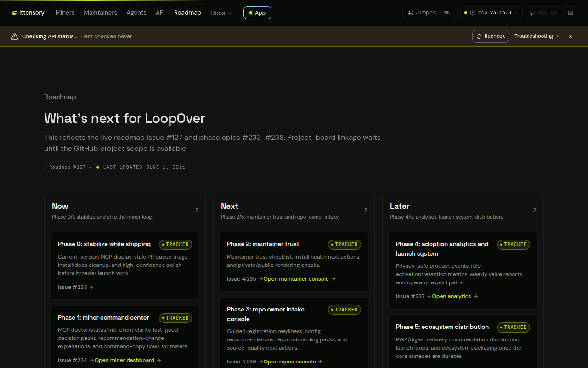
Task: Open the Issue #233 link
Action: (76, 287)
